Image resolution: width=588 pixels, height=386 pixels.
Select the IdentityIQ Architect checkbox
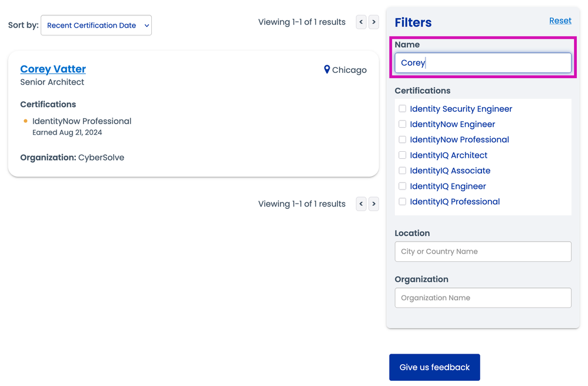point(403,155)
